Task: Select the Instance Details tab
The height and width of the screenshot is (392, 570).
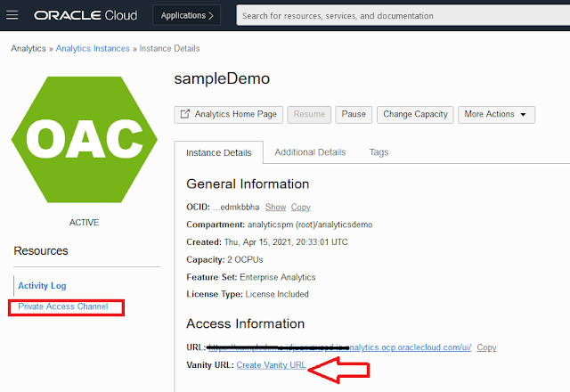Action: coord(219,152)
